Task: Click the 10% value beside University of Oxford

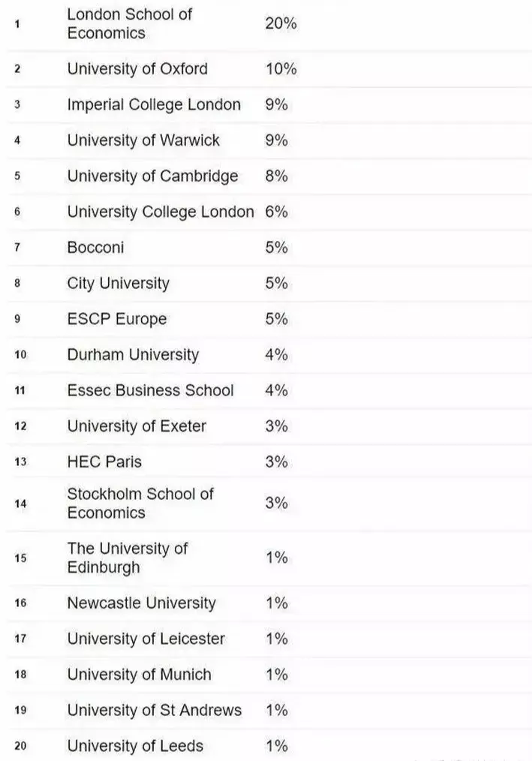Action: tap(281, 69)
